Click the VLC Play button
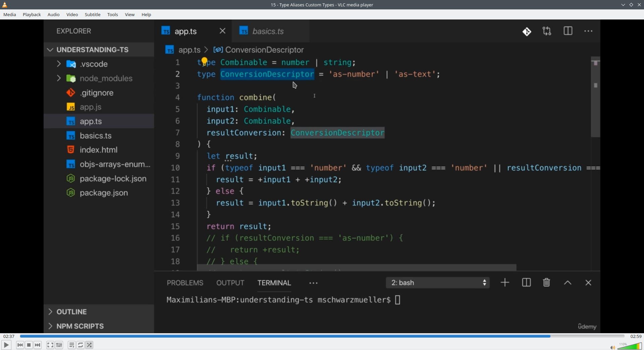This screenshot has height=350, width=644. coord(6,345)
